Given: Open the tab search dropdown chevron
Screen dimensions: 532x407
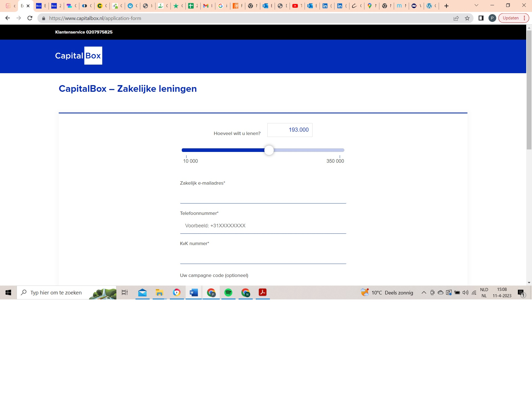Looking at the screenshot, I should tap(477, 5).
